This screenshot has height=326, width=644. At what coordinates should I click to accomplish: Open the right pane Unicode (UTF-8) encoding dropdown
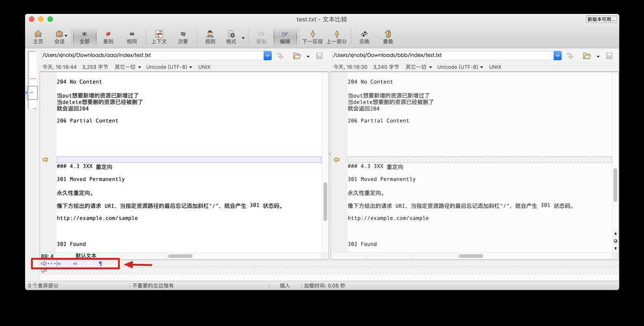[460, 67]
